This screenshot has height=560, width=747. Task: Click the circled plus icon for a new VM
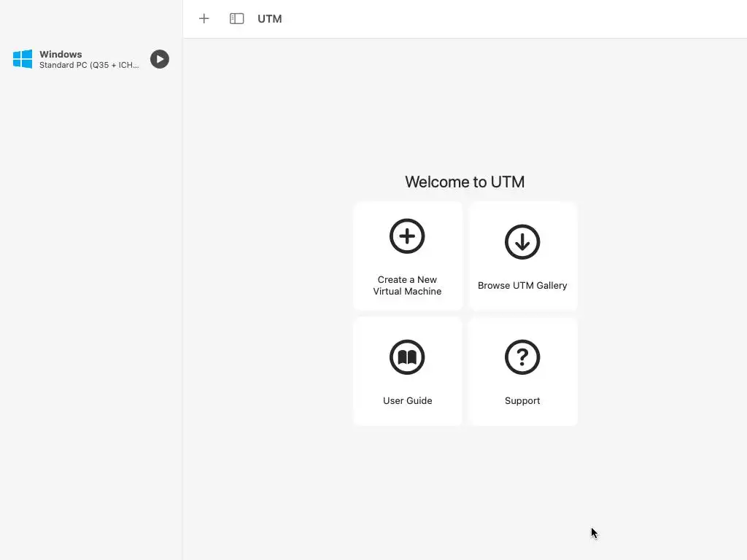coord(407,236)
